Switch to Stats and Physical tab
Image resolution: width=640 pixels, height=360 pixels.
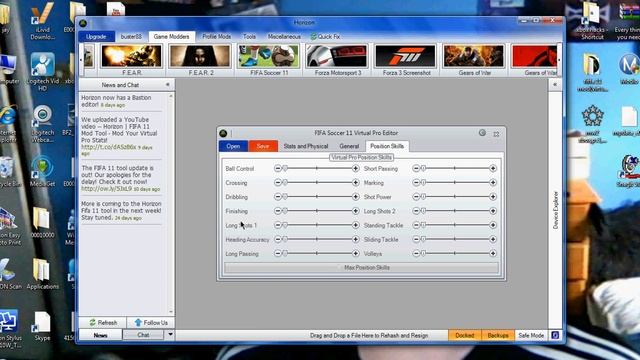click(306, 146)
